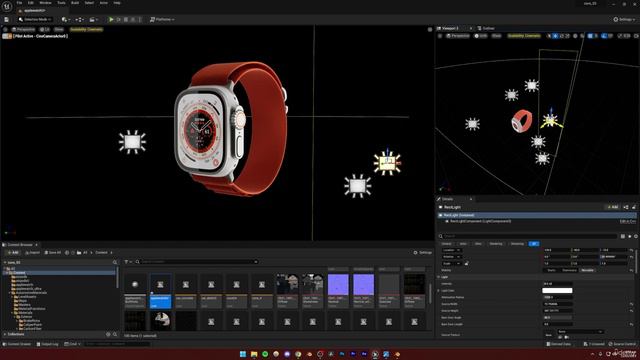This screenshot has width=640, height=360.
Task: Open the Build menu
Action: click(75, 2)
